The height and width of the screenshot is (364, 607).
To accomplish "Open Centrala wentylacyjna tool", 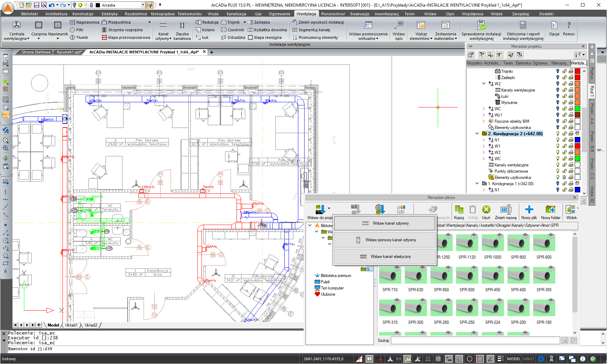I will pos(17,31).
